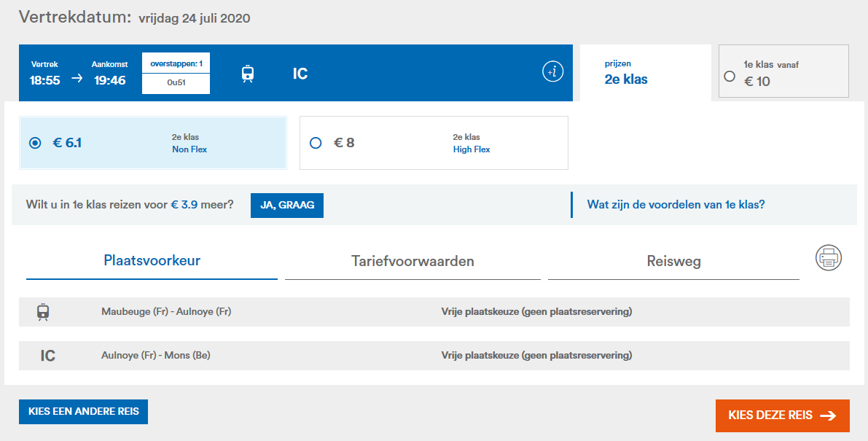Switch to the Reisweg tab

[x=673, y=261]
